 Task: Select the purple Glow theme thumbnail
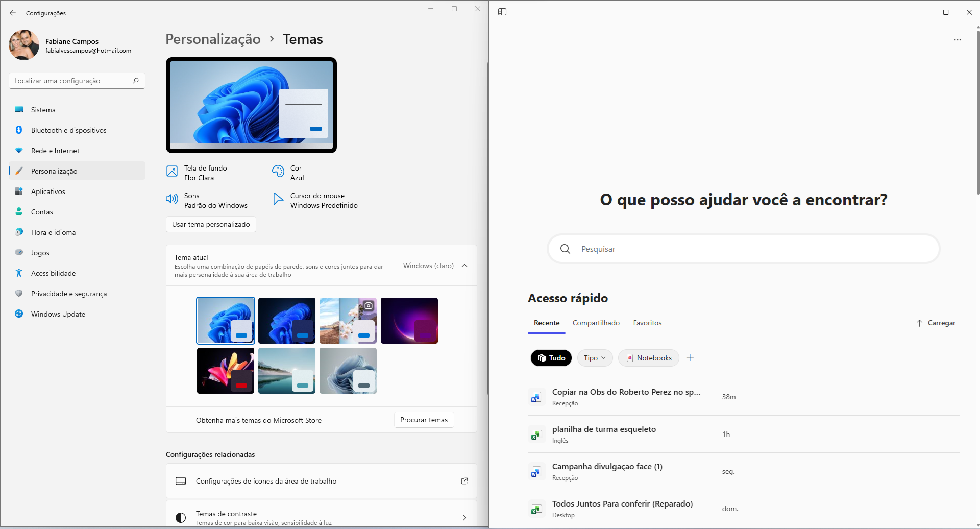pos(409,321)
